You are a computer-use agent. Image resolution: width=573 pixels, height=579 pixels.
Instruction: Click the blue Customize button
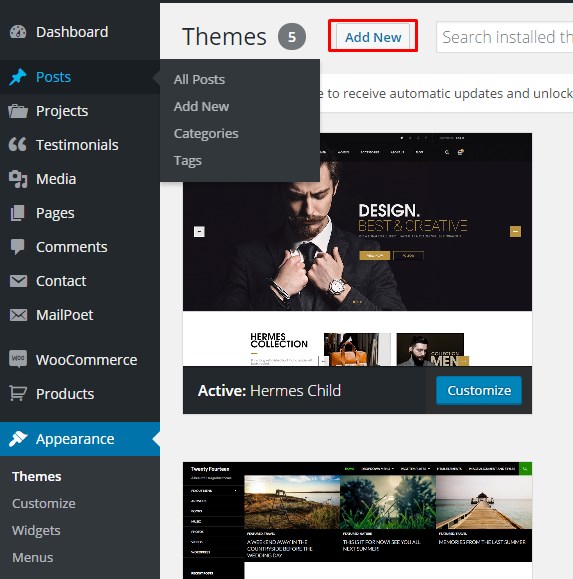coord(479,390)
